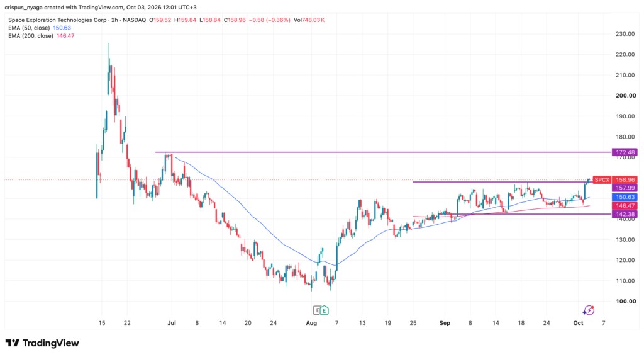Click the Space Exploration Technologies Corp title
The image size is (644, 357).
pyautogui.click(x=57, y=20)
